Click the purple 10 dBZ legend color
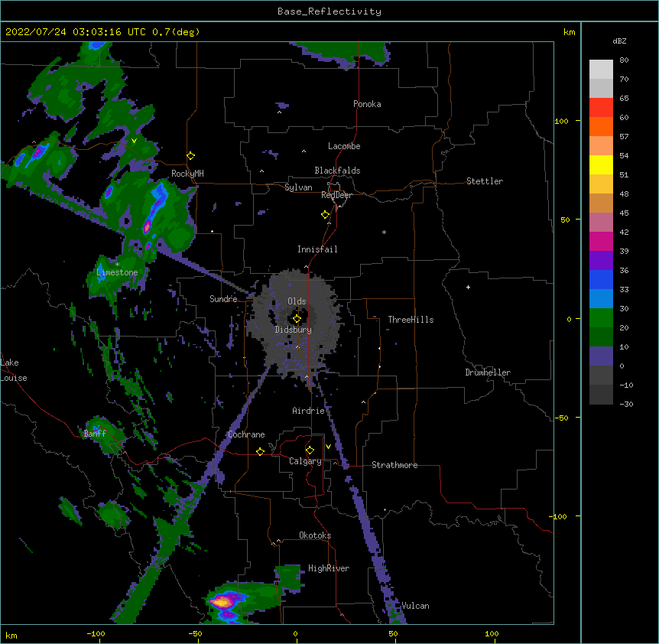Screen dimensions: 659x644 coord(601,356)
